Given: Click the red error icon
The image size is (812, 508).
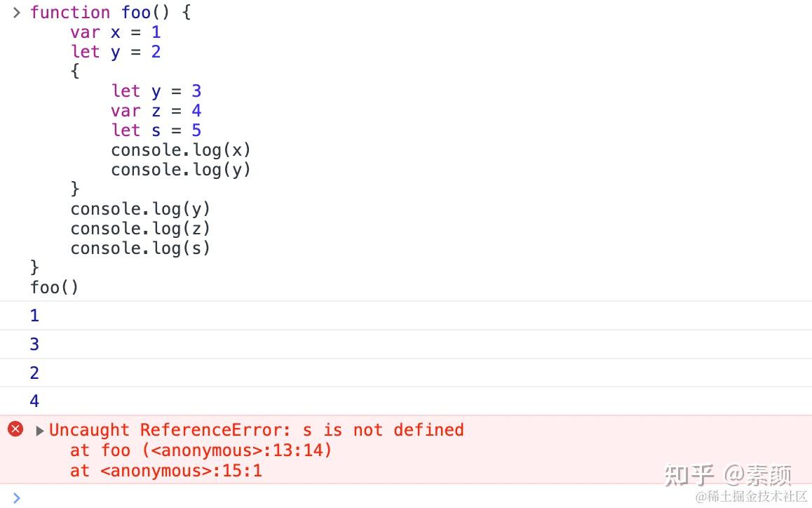Looking at the screenshot, I should tap(15, 429).
